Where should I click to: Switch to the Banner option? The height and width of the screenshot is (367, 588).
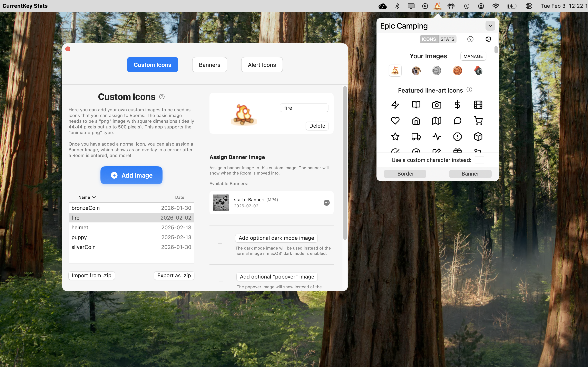(x=470, y=174)
